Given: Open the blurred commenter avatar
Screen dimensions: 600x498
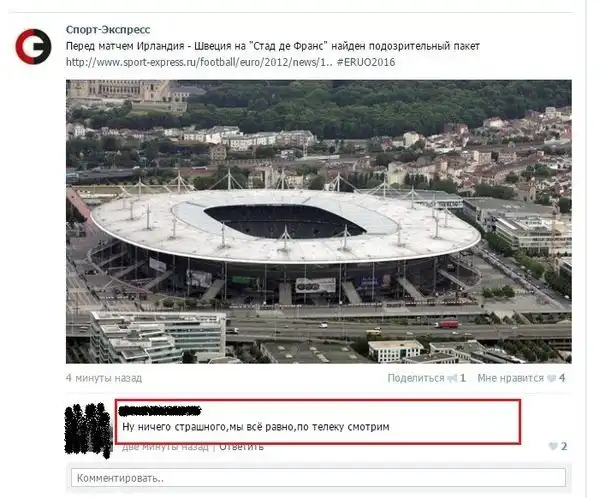Looking at the screenshot, I should tap(88, 430).
